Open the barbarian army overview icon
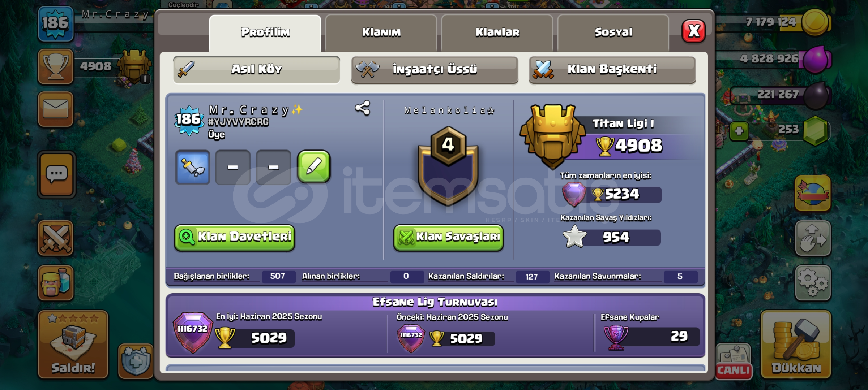The width and height of the screenshot is (868, 390). [56, 283]
